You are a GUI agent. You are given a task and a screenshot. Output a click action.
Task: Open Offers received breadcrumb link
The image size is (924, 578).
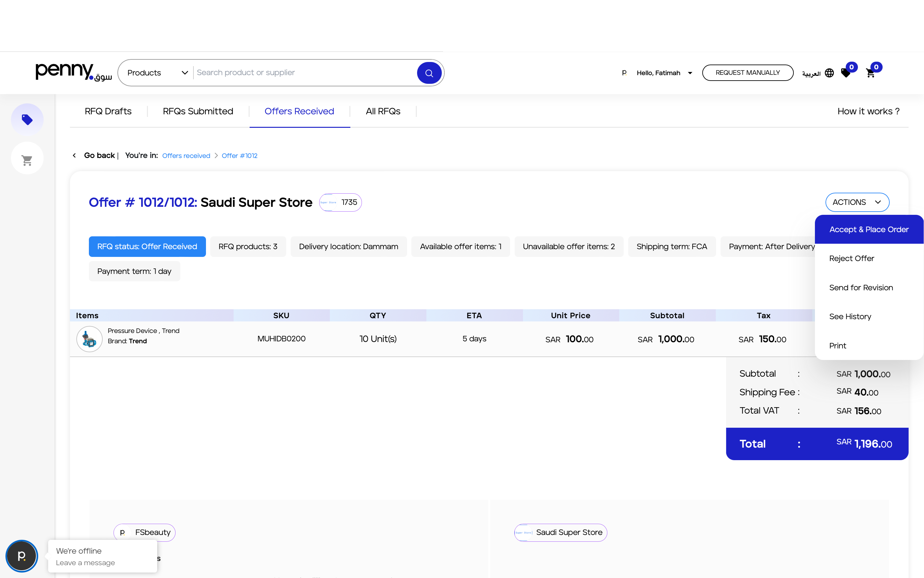click(x=186, y=156)
